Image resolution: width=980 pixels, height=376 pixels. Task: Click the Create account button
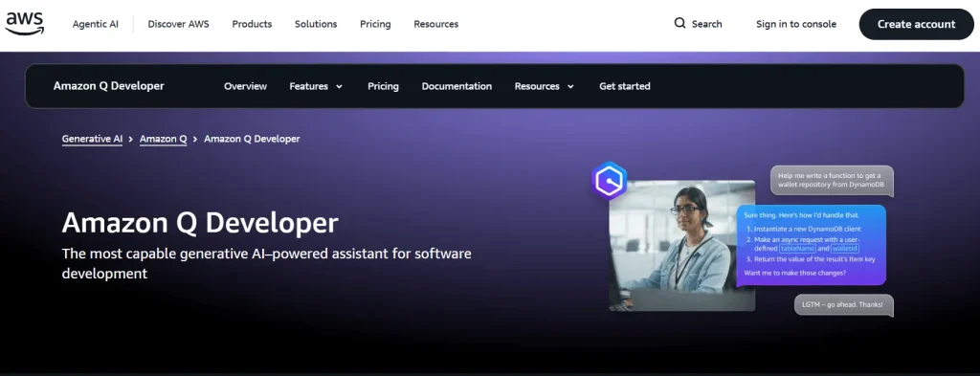click(916, 24)
